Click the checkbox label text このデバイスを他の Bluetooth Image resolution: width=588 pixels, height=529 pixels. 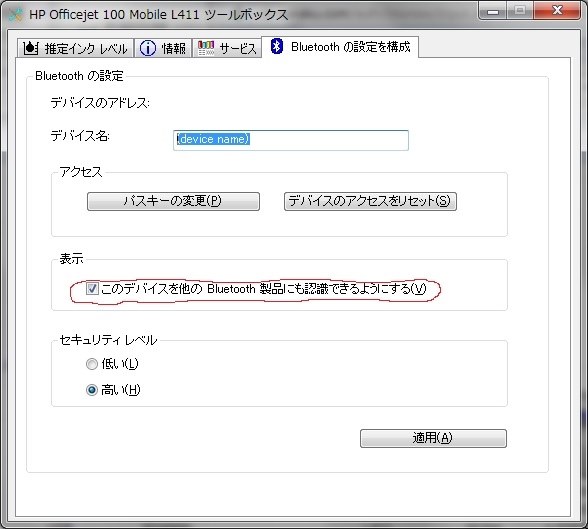click(x=178, y=289)
